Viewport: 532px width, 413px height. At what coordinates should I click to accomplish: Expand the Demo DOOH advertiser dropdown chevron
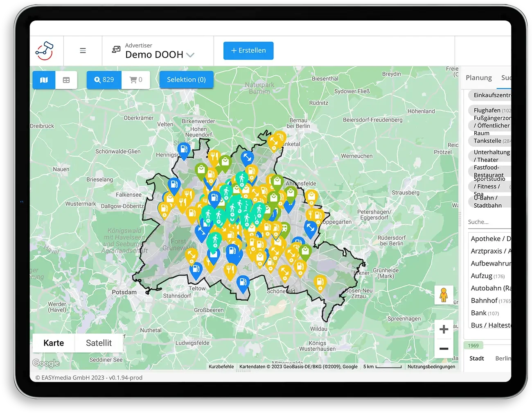[190, 55]
